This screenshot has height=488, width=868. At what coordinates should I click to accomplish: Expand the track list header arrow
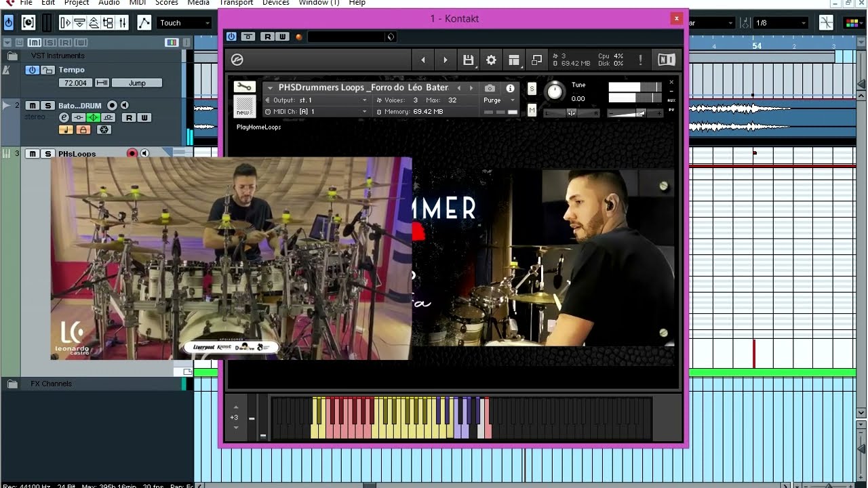click(x=6, y=42)
